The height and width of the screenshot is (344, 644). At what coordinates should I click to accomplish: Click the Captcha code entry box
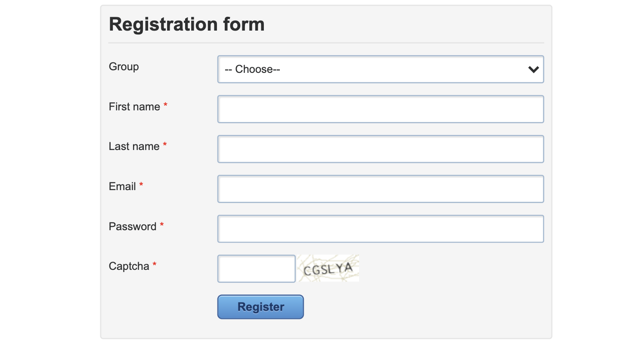[257, 269]
